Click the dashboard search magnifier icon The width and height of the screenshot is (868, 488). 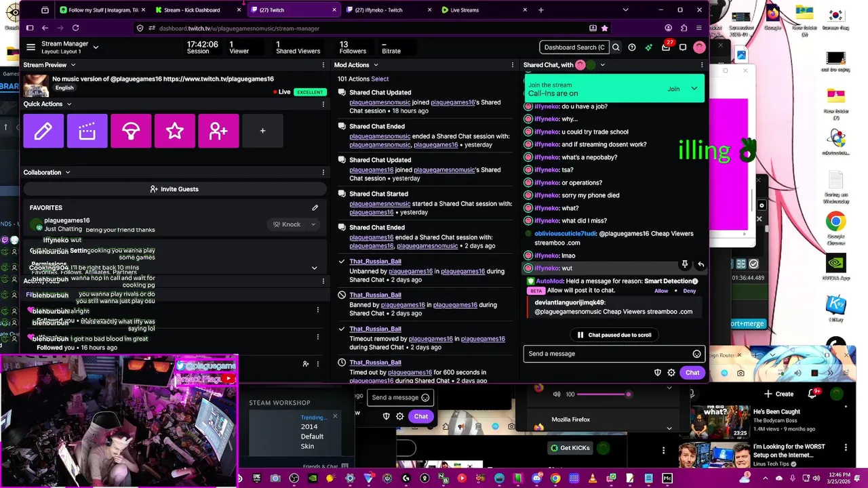point(616,47)
